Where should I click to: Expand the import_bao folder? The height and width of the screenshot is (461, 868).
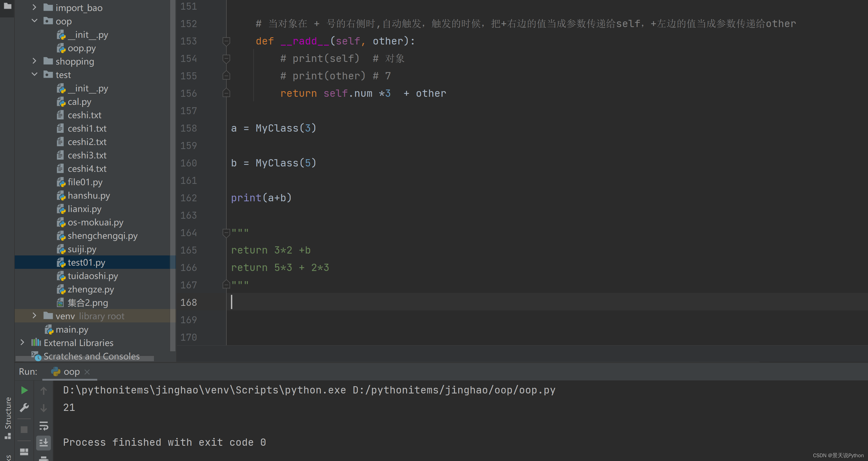coord(34,7)
